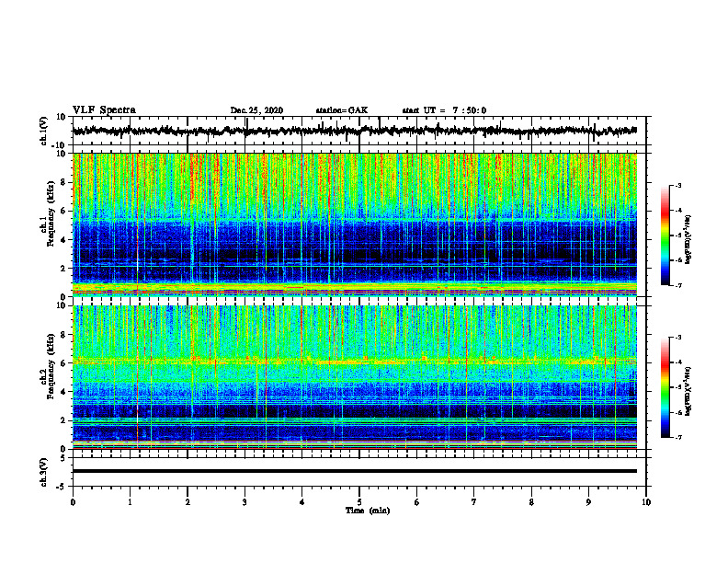Click the "4" kHz tick on ch.1 spectrogram
Viewport: 728px width, 563px height.
(x=63, y=240)
